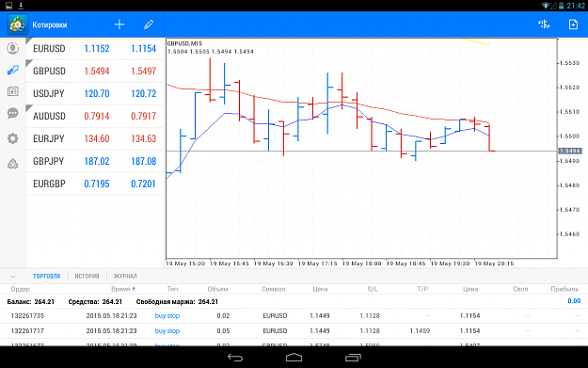Tap the new document plus icon

[573, 24]
